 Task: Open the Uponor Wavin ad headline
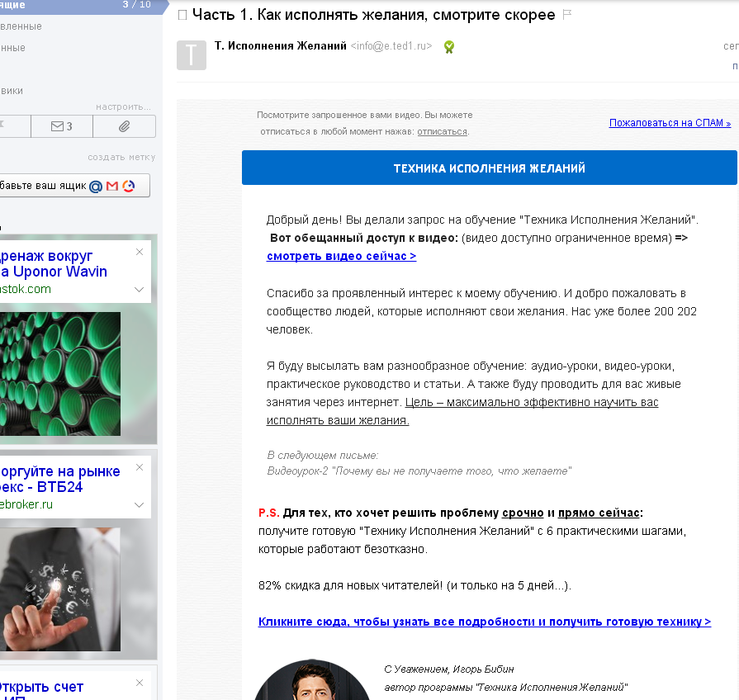click(53, 263)
